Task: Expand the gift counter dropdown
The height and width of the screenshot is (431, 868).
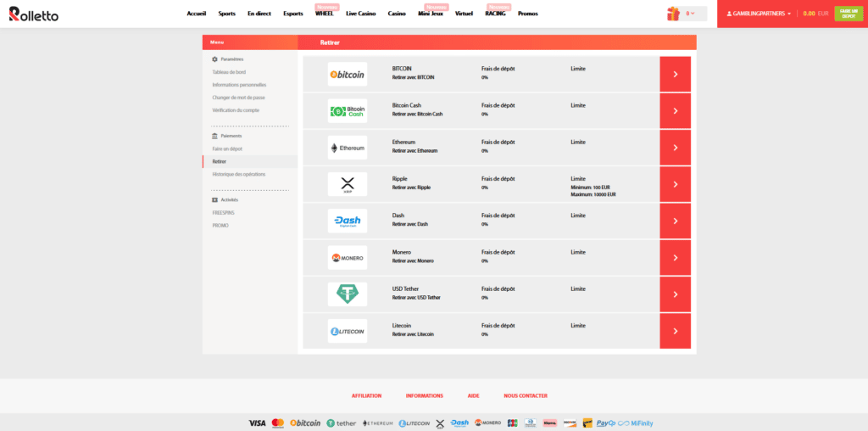Action: coord(690,14)
